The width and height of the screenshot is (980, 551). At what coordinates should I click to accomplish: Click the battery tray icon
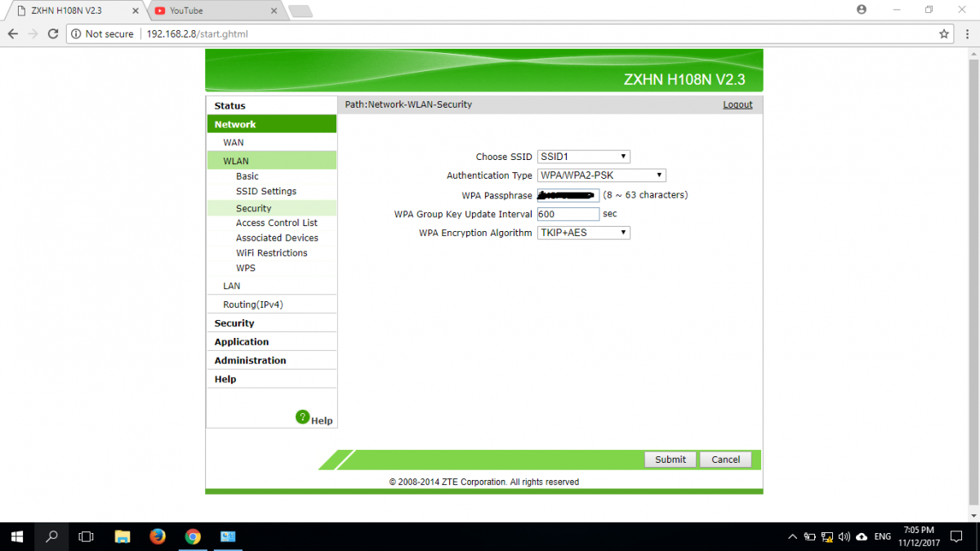[809, 537]
